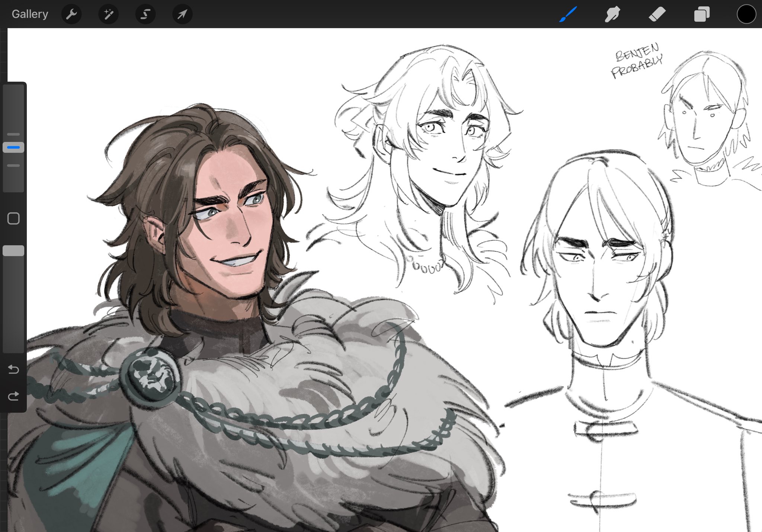Image resolution: width=762 pixels, height=532 pixels.
Task: Select the Paint brush tool
Action: (x=568, y=14)
